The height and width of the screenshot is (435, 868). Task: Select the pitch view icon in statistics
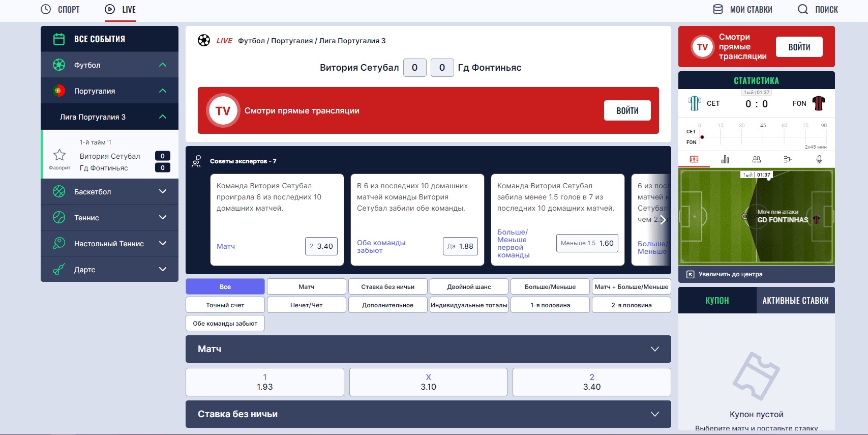(x=694, y=159)
